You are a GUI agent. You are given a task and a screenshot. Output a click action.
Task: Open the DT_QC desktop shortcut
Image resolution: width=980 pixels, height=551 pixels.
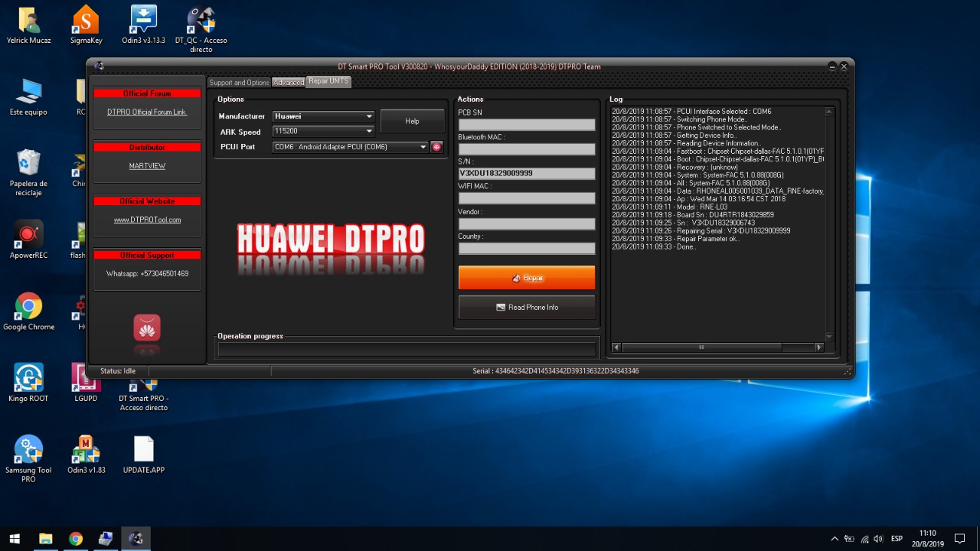(201, 30)
